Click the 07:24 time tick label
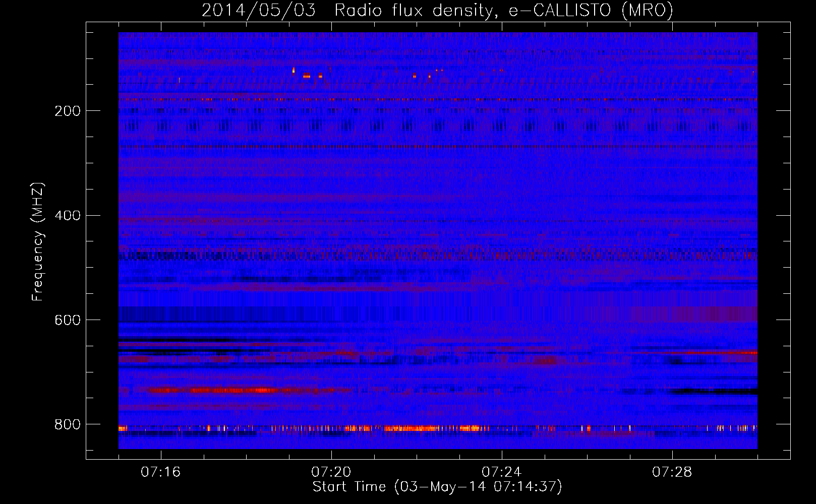The image size is (816, 504). 502,472
